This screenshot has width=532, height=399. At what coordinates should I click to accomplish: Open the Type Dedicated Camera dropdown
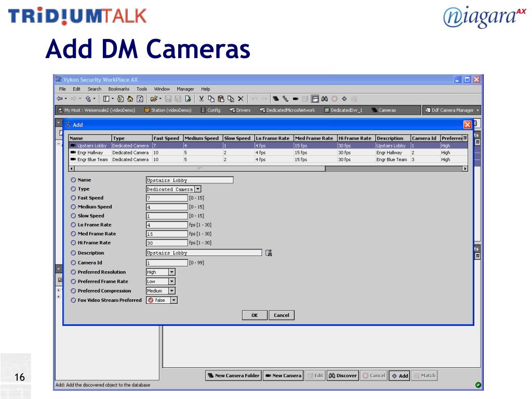pyautogui.click(x=198, y=189)
